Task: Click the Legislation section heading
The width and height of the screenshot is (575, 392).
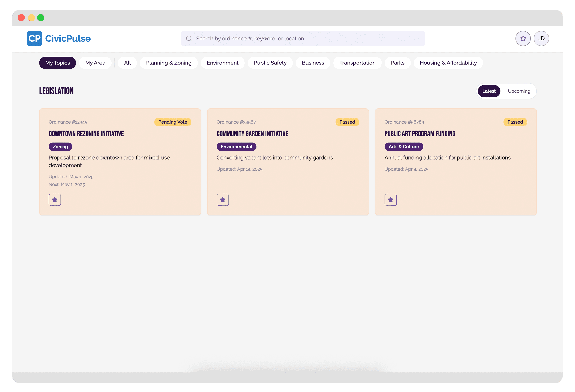Action: [x=56, y=91]
